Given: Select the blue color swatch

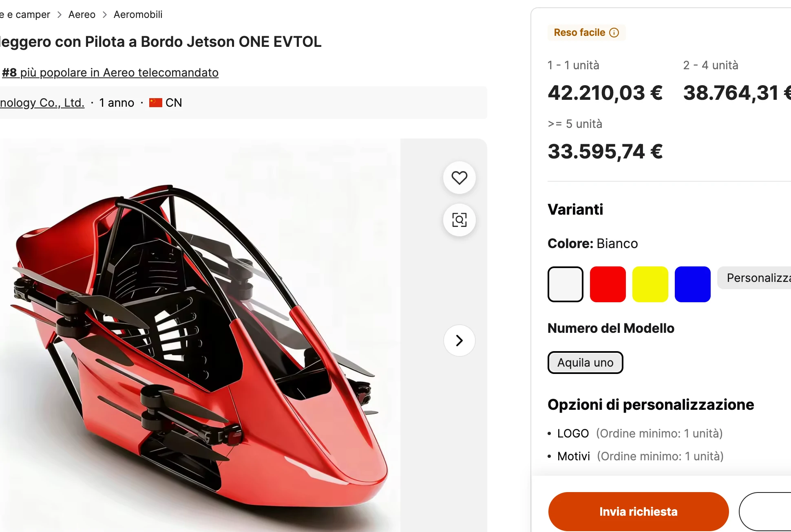Looking at the screenshot, I should pos(692,284).
